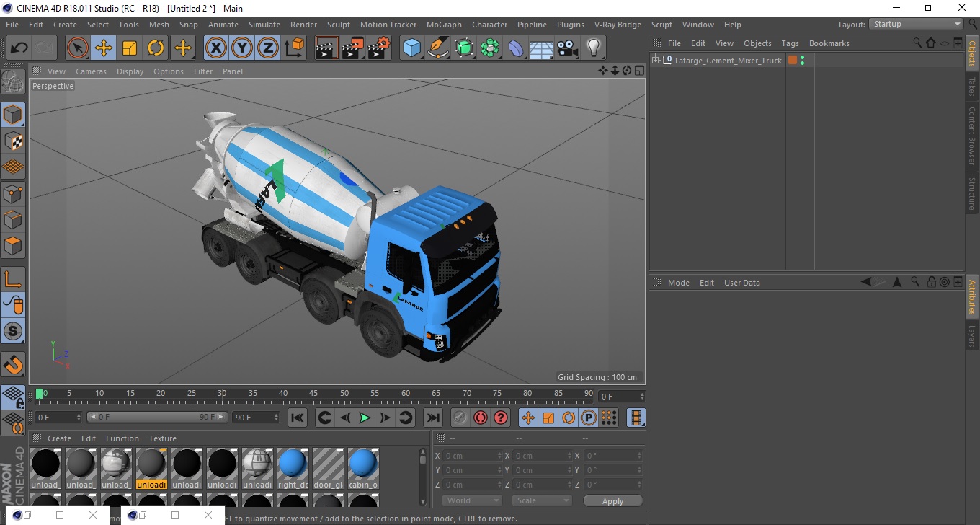This screenshot has width=980, height=525.
Task: Add a Camera object
Action: 567,48
